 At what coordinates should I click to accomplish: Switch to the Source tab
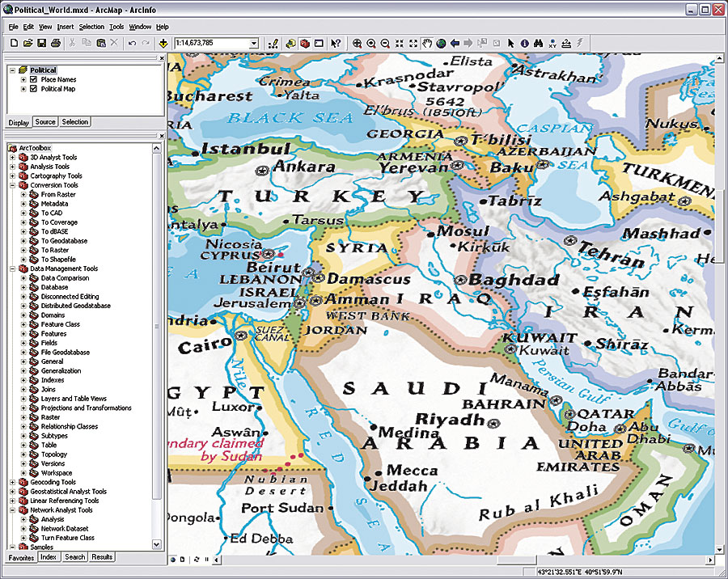[45, 122]
